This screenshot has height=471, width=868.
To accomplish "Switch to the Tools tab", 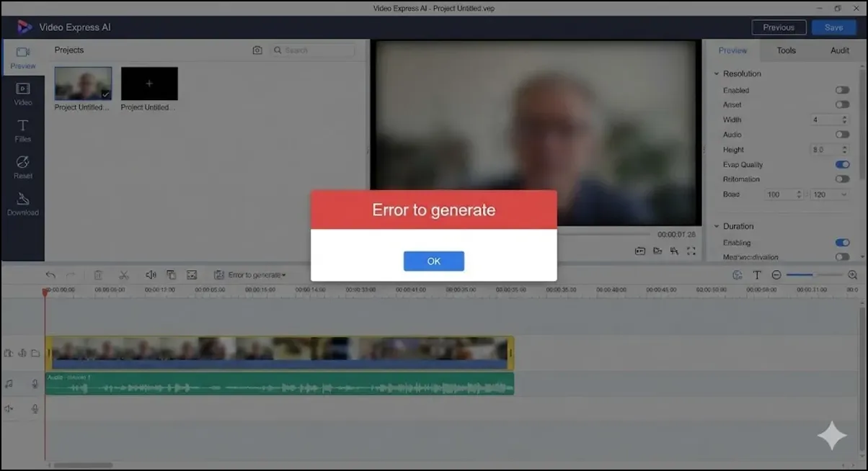I will [786, 50].
